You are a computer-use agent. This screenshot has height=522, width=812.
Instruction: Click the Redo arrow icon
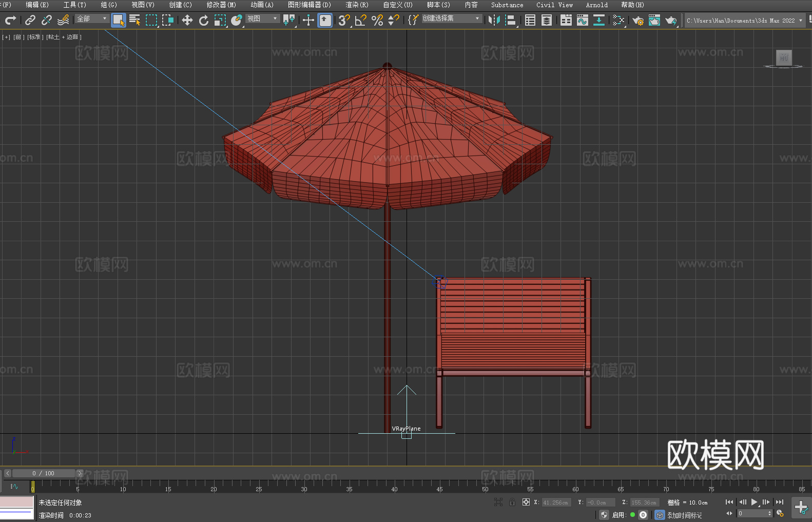click(10, 20)
